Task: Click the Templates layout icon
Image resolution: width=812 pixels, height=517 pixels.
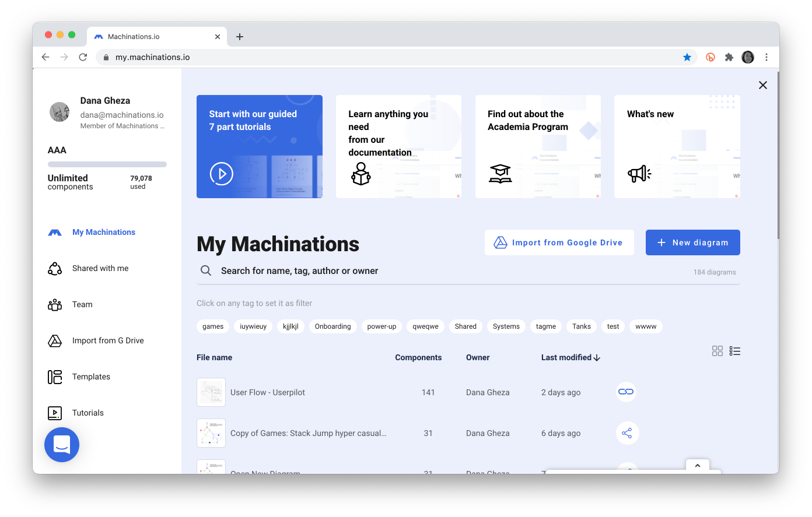Action: (x=55, y=377)
